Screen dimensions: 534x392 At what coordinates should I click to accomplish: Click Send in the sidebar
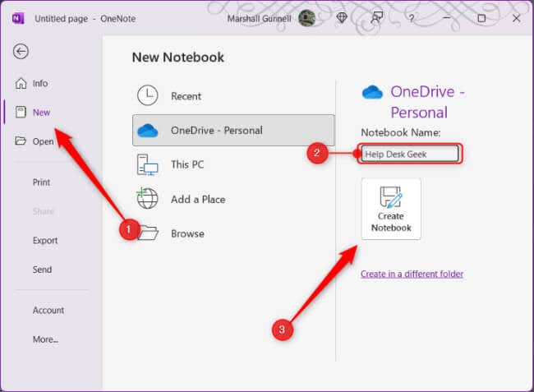(x=42, y=270)
